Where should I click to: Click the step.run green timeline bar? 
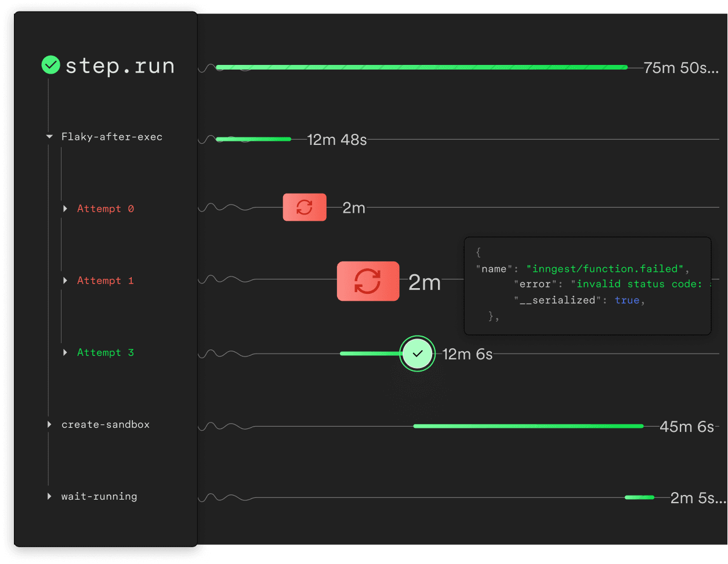click(x=422, y=68)
